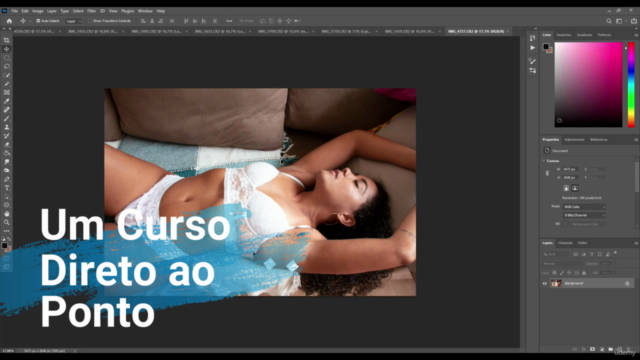Click the Add layer mask icon
The height and width of the screenshot is (360, 640).
click(x=592, y=349)
